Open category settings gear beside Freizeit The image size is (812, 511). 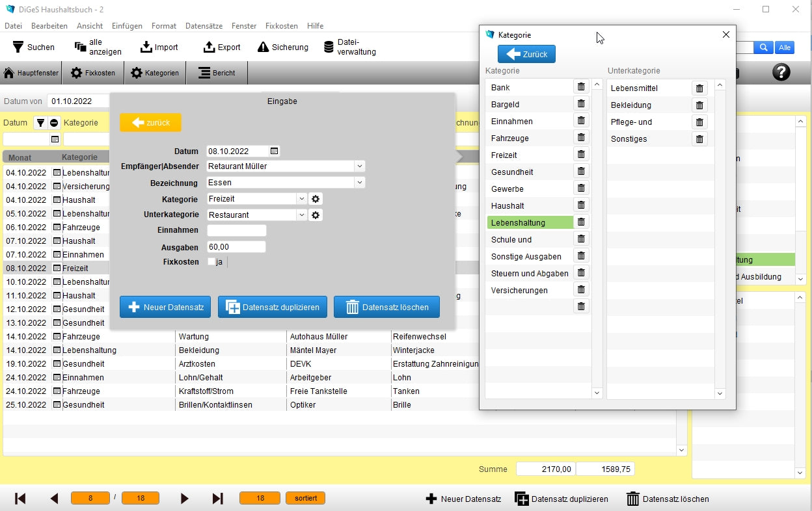click(x=316, y=199)
